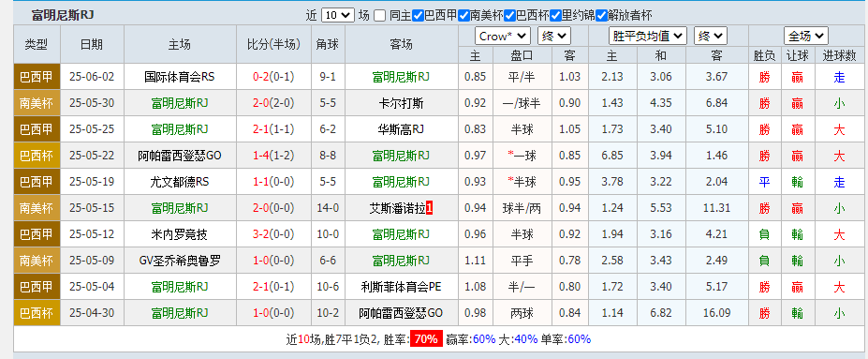Click draw odds value 6.82

[661, 314]
